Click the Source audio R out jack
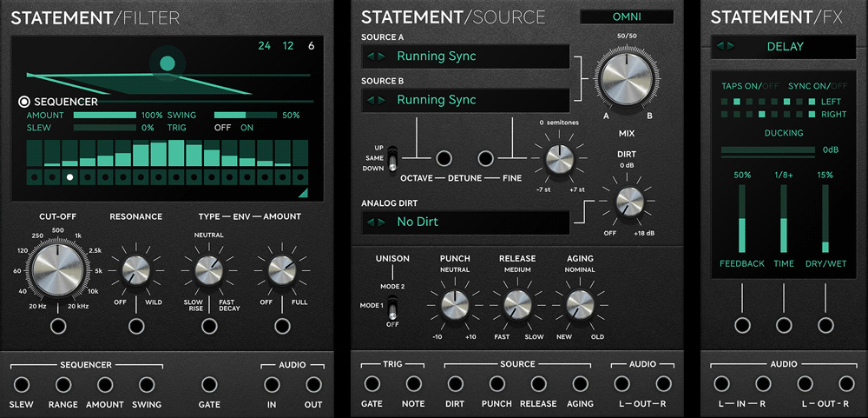Image resolution: width=868 pixels, height=418 pixels. point(663,383)
